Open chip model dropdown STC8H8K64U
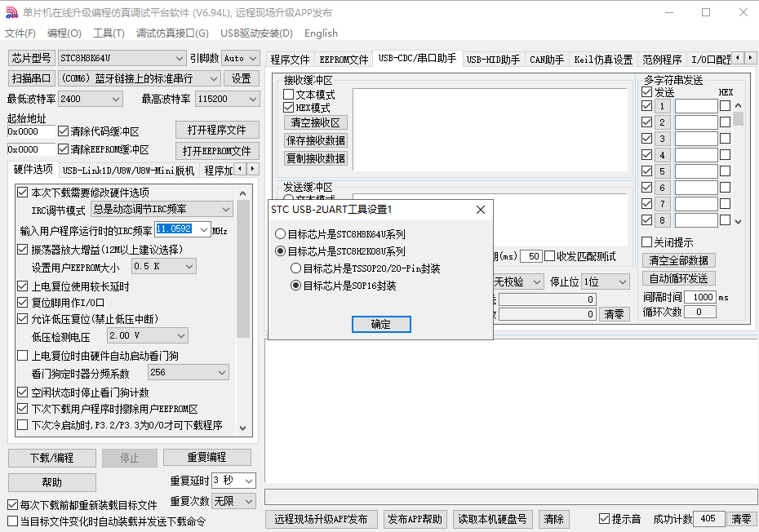 (122, 58)
